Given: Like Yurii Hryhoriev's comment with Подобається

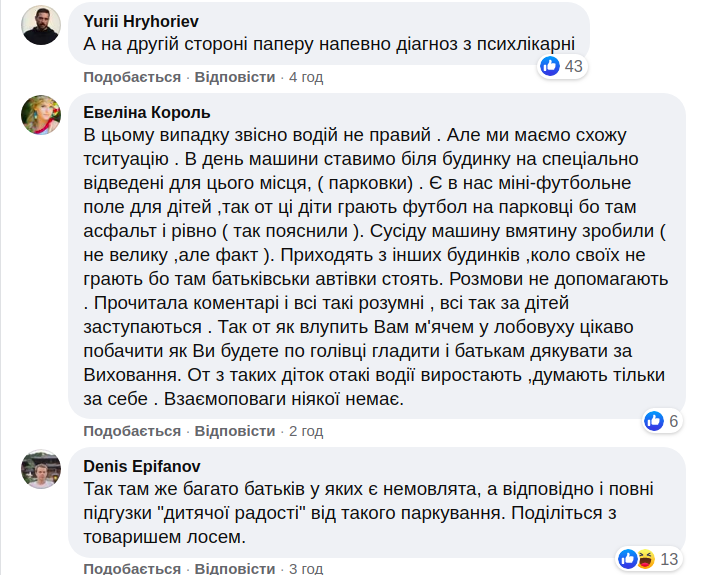Looking at the screenshot, I should (x=132, y=77).
